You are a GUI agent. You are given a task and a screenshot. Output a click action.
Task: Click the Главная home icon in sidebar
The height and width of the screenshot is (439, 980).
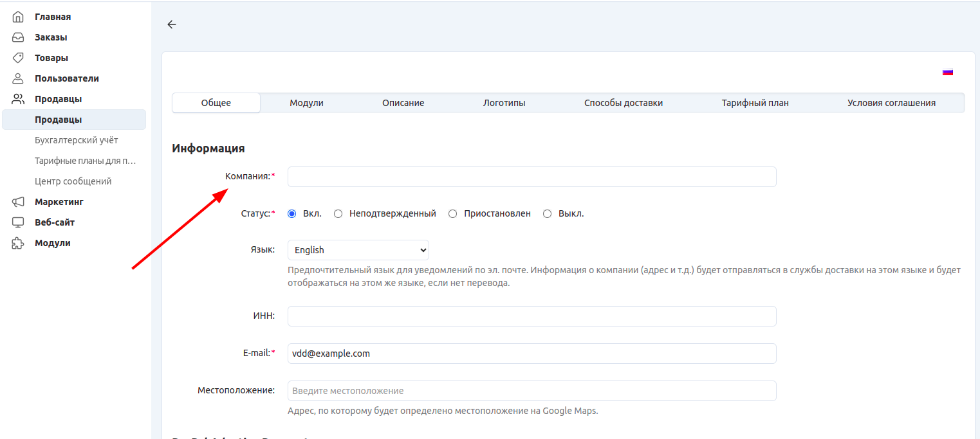[18, 17]
